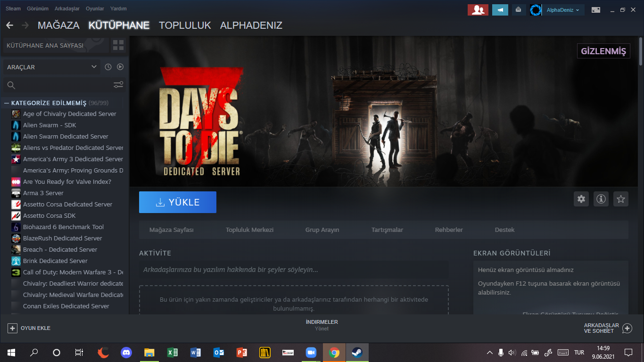The image size is (644, 362).
Task: Select Brink Dedicated Server
Action: 55,261
